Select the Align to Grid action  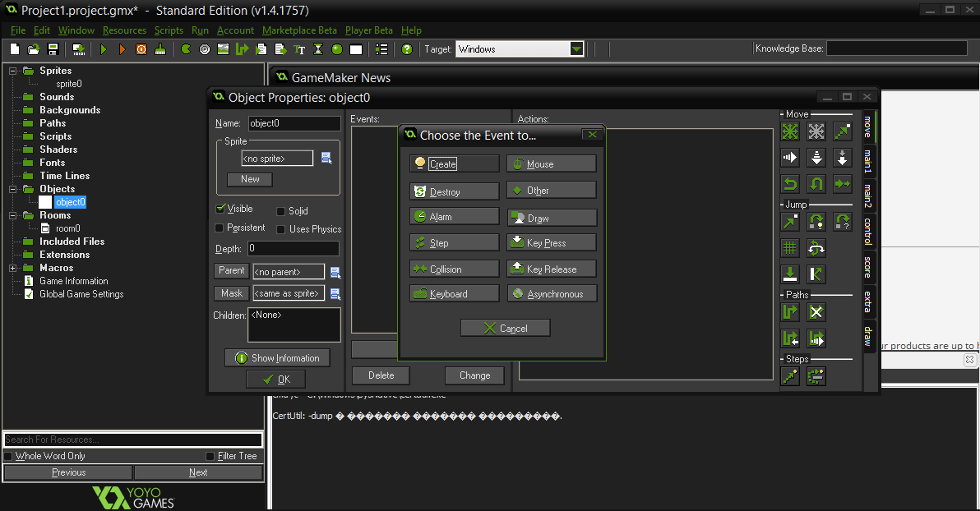790,248
